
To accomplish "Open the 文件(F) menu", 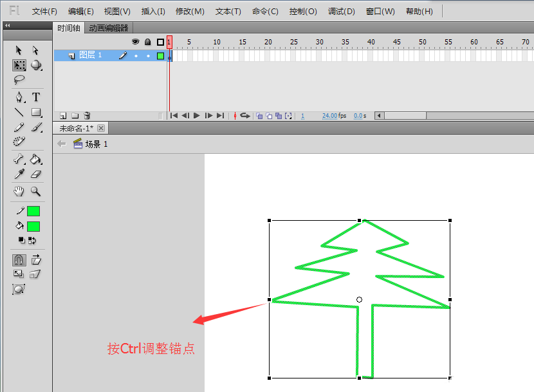I will coord(44,12).
